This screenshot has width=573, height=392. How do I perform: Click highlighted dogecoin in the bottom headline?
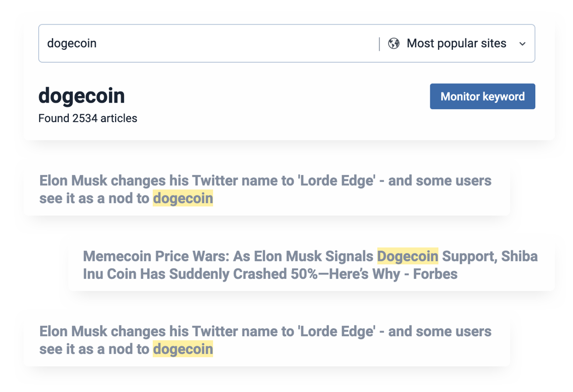183,349
